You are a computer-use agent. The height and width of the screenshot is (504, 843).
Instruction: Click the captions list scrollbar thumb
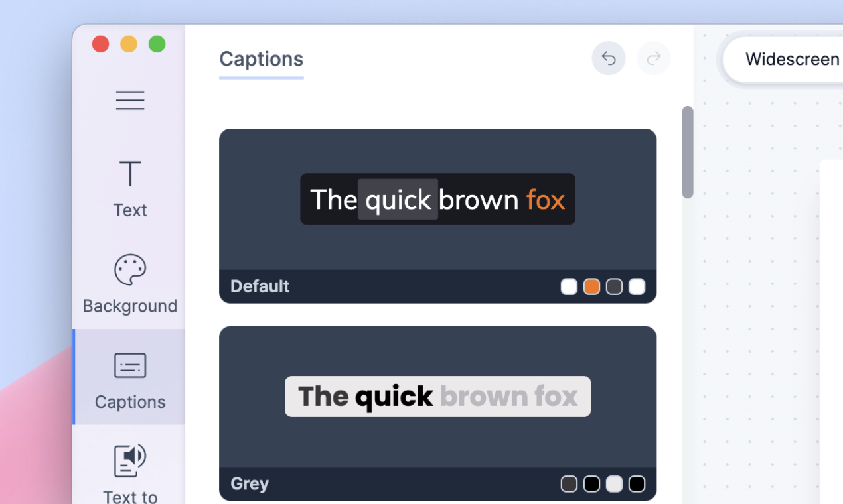pyautogui.click(x=688, y=152)
